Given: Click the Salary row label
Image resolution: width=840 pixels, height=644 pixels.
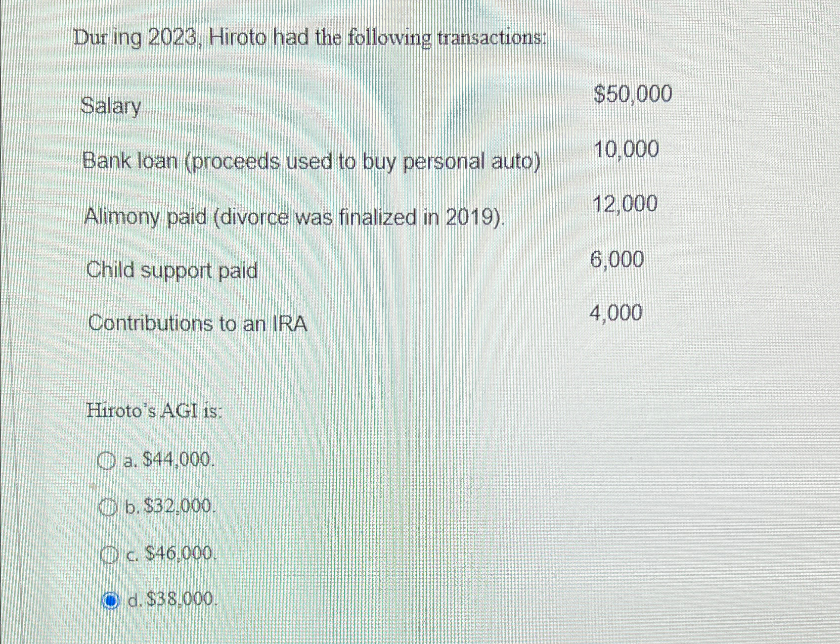Looking at the screenshot, I should click(111, 106).
